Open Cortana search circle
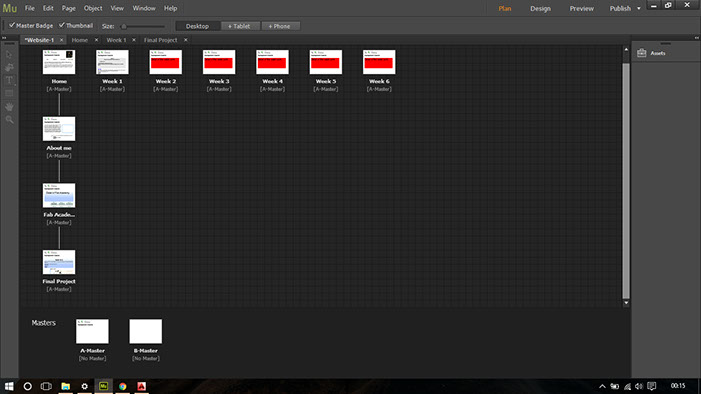This screenshot has width=701, height=394. point(27,386)
